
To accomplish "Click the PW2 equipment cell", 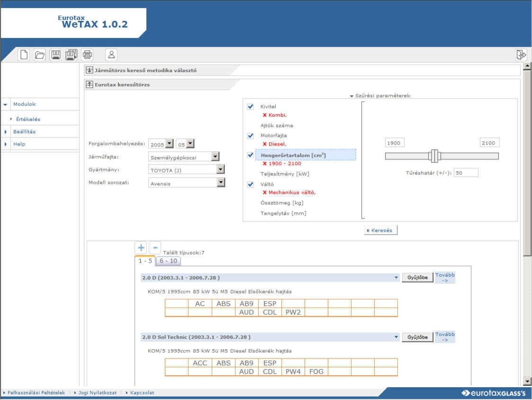I will (x=293, y=312).
